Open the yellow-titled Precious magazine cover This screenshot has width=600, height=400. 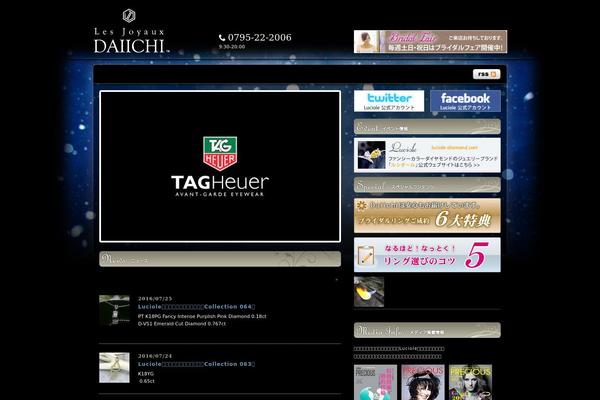470,382
